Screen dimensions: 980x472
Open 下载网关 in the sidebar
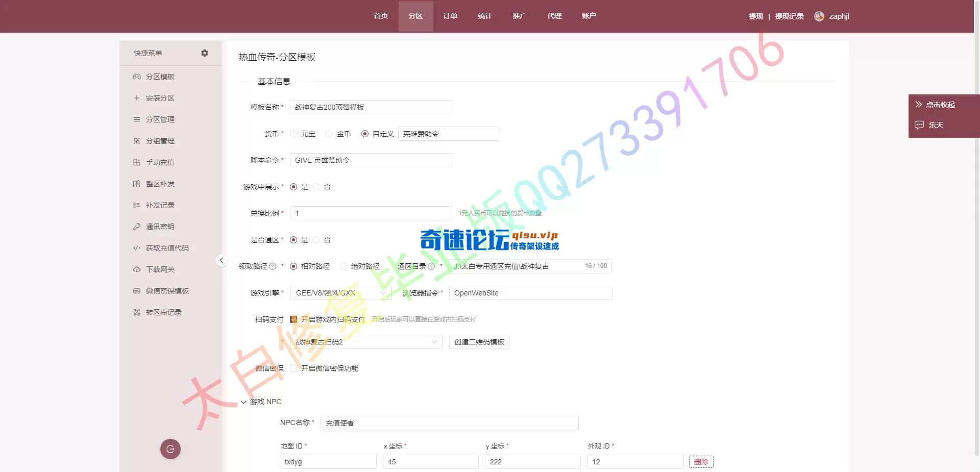click(160, 269)
